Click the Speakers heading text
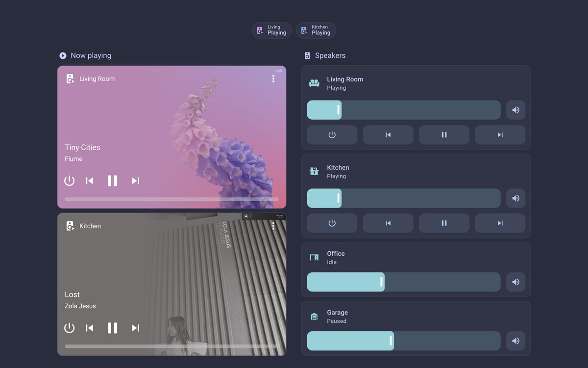This screenshot has width=588, height=368. [330, 55]
